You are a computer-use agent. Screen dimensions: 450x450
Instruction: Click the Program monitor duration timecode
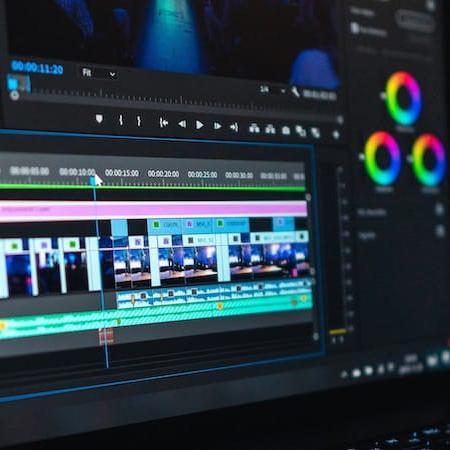319,95
